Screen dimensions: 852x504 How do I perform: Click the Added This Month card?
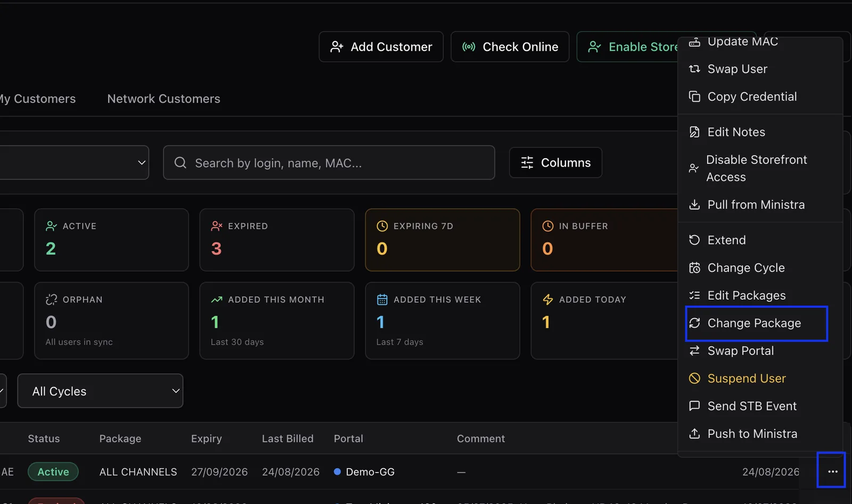[277, 320]
